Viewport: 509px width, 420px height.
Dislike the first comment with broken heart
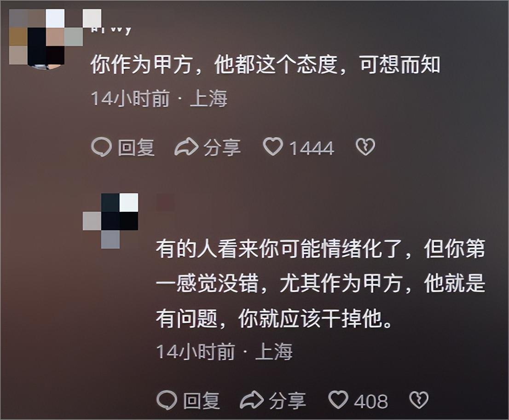coord(365,147)
